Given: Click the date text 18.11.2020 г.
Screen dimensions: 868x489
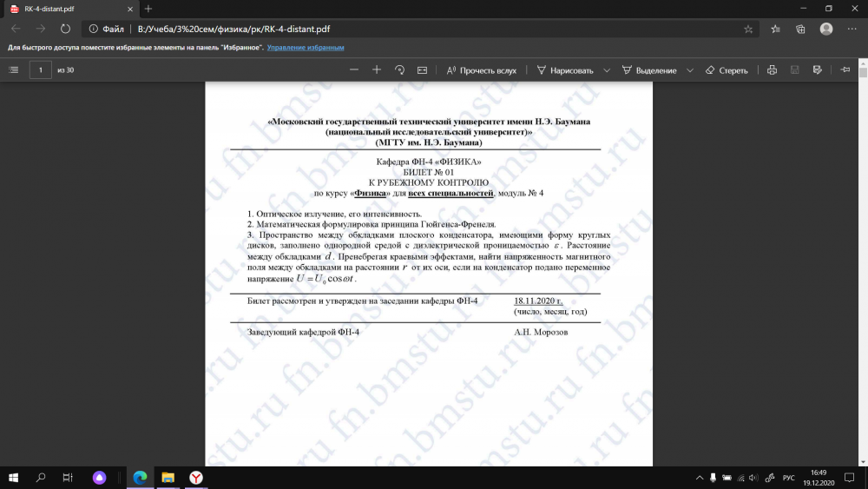Looking at the screenshot, I should click(x=538, y=301).
